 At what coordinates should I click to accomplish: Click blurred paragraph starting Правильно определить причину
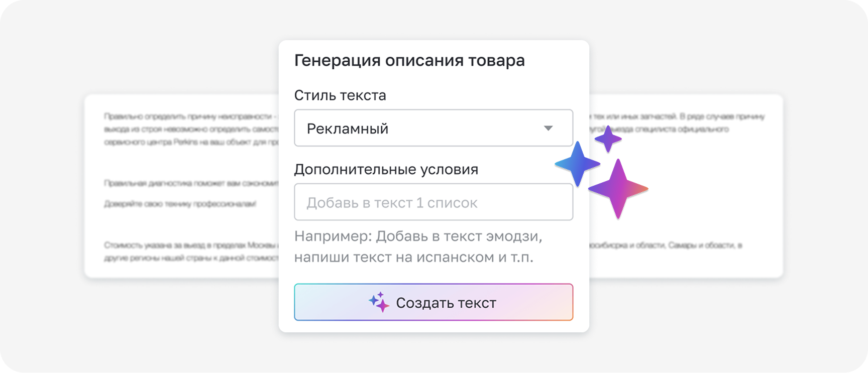click(191, 129)
